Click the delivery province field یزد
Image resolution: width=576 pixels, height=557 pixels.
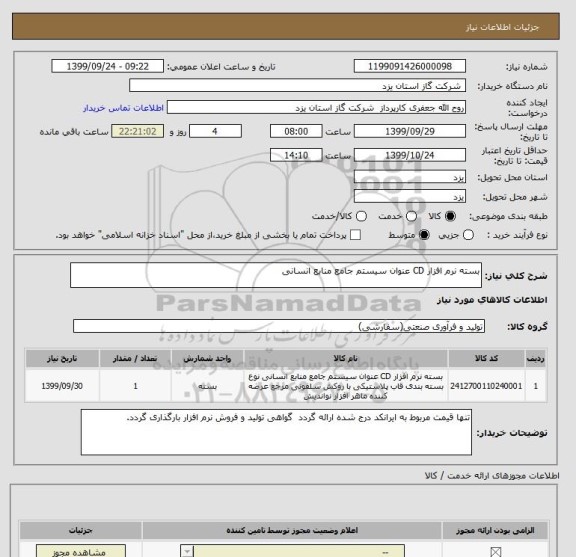tap(410, 177)
